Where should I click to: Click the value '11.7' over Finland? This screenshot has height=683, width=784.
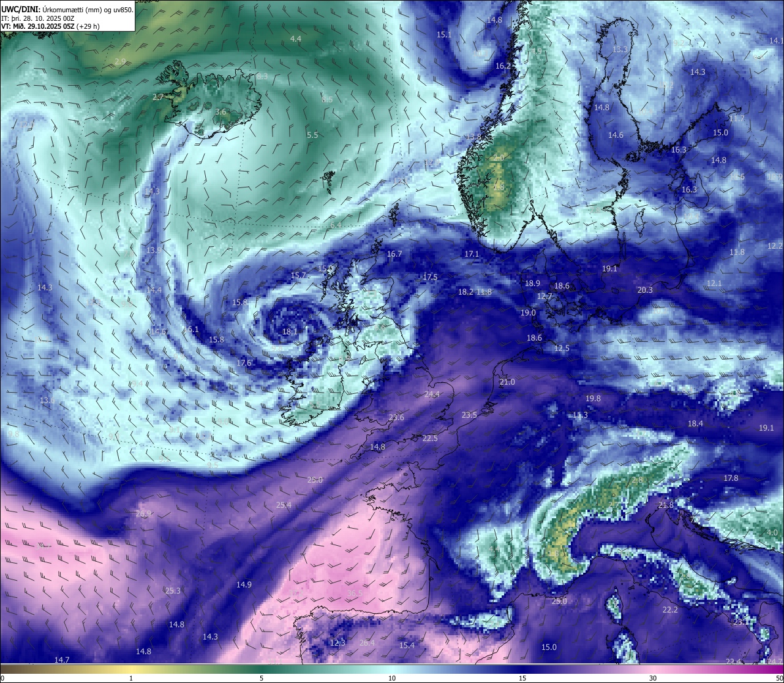[737, 118]
